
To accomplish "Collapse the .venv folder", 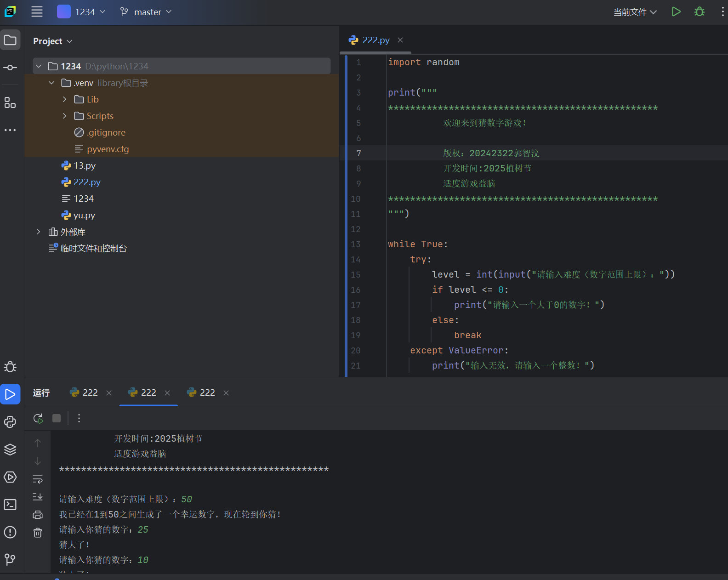I will [51, 83].
